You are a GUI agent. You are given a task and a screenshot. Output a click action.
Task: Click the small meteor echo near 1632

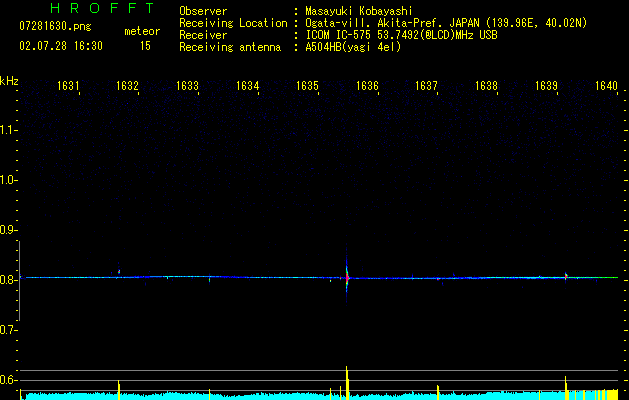click(x=119, y=272)
